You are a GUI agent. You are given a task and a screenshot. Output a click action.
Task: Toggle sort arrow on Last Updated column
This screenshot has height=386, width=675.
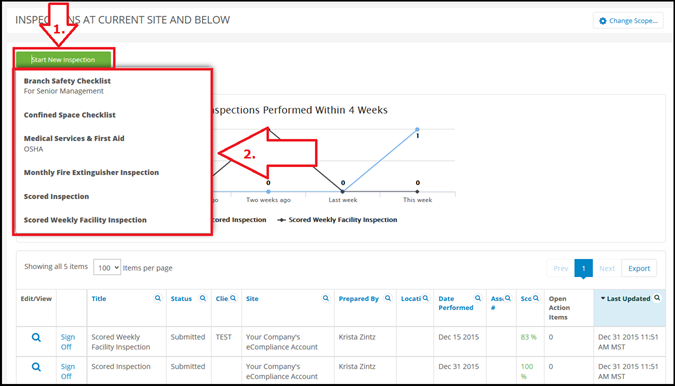tap(603, 298)
